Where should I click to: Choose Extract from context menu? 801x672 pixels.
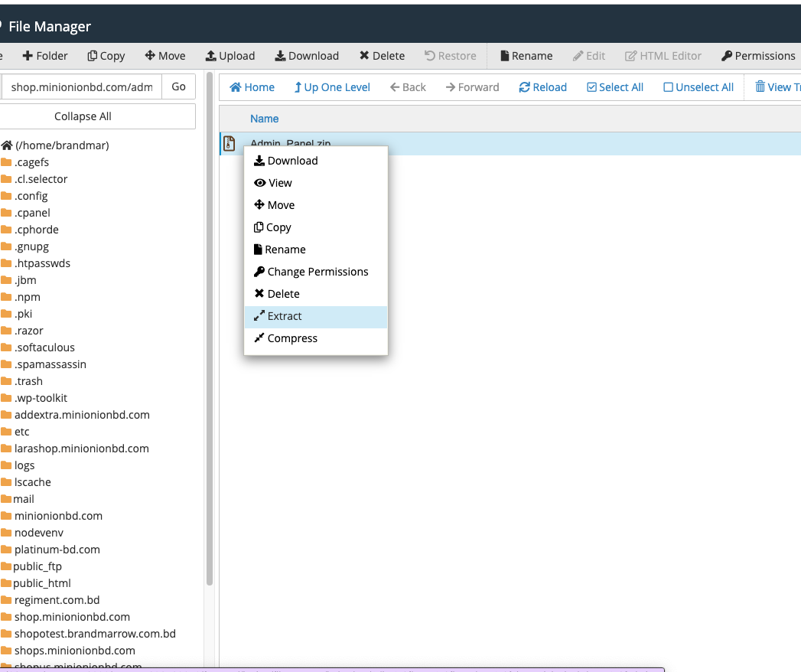click(285, 316)
